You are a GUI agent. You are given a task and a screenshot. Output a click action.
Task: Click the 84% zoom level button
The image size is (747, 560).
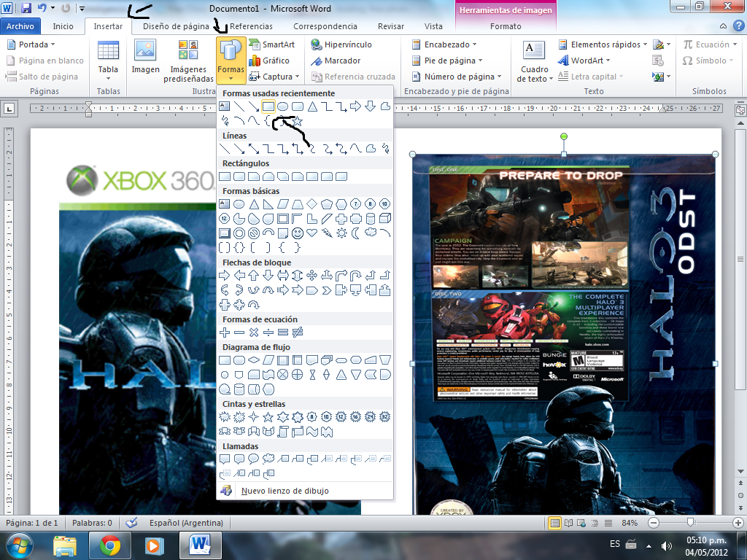point(630,523)
